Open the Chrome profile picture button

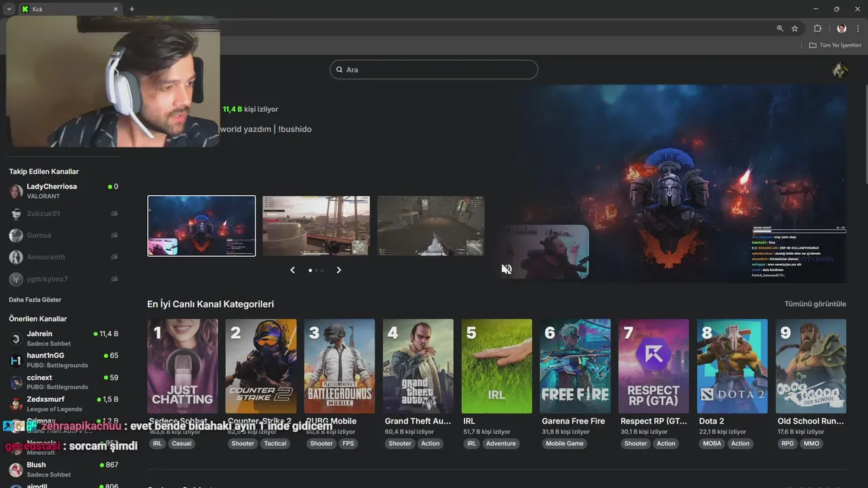pos(842,28)
